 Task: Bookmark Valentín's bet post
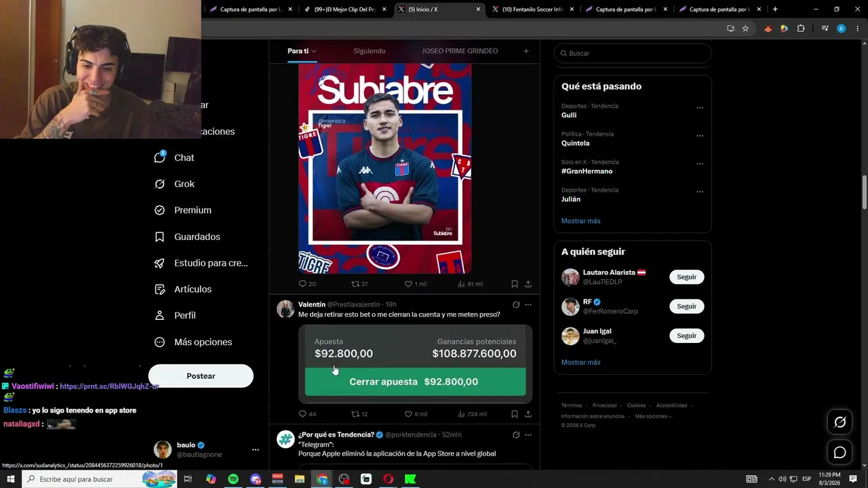pyautogui.click(x=515, y=414)
